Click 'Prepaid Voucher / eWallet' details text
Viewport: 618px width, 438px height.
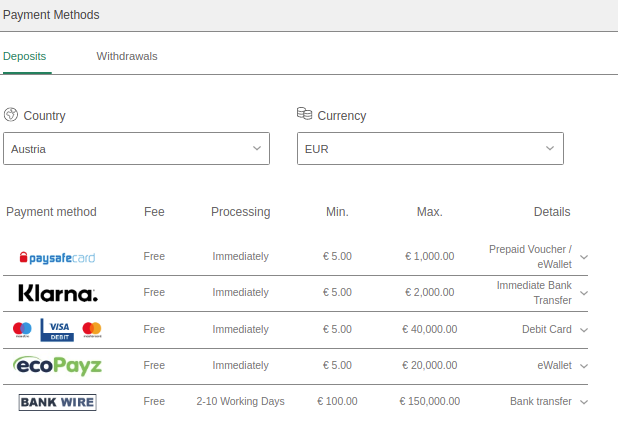click(x=530, y=257)
